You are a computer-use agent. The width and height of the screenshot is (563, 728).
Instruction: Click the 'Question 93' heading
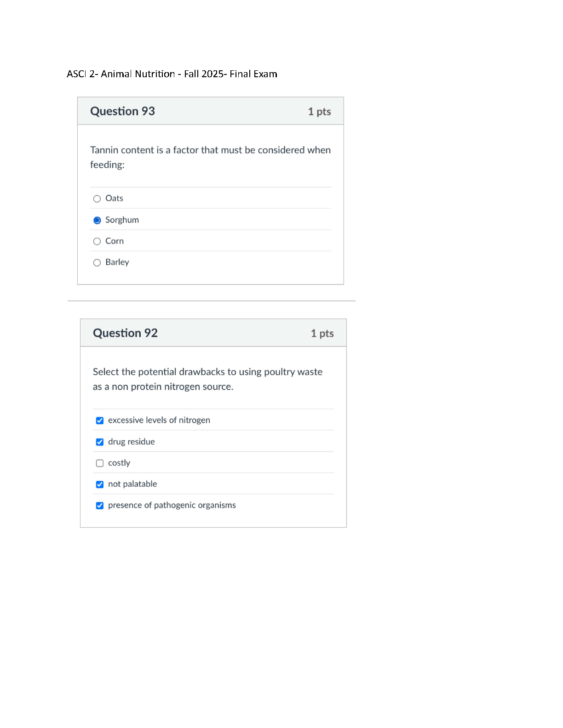(122, 111)
